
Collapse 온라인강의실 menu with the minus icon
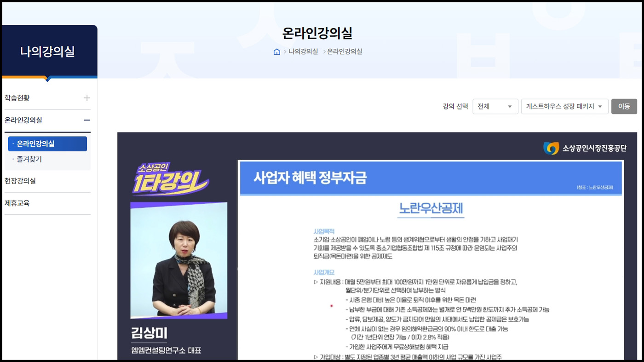[87, 120]
